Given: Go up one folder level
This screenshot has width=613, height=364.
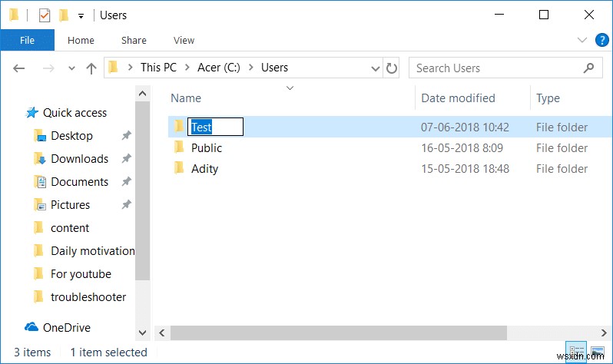Looking at the screenshot, I should [91, 68].
